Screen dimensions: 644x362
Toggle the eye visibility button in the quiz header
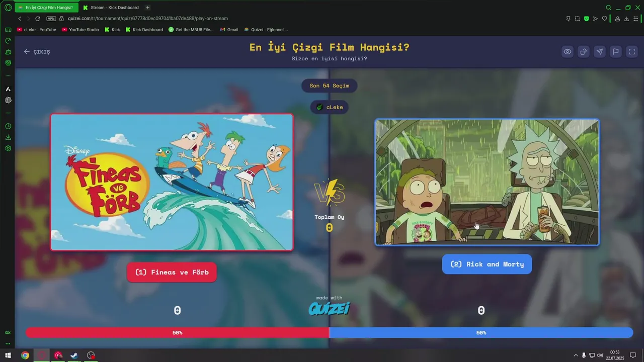tap(568, 51)
